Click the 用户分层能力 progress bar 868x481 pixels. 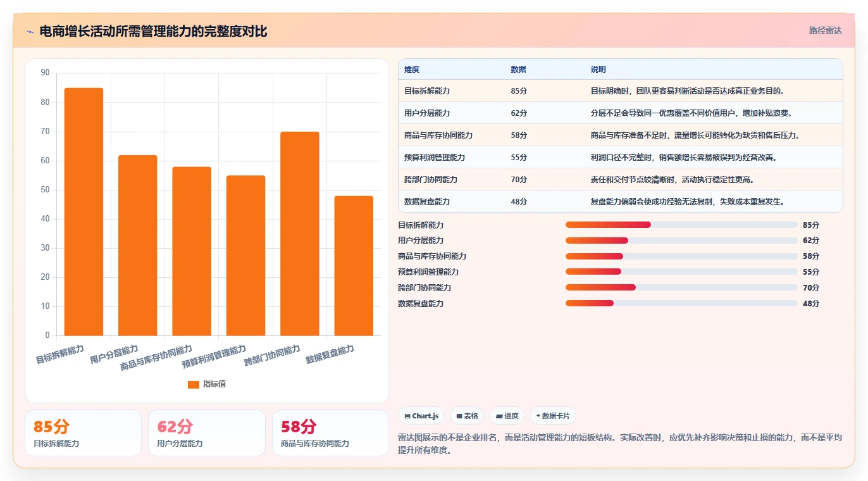click(x=681, y=240)
